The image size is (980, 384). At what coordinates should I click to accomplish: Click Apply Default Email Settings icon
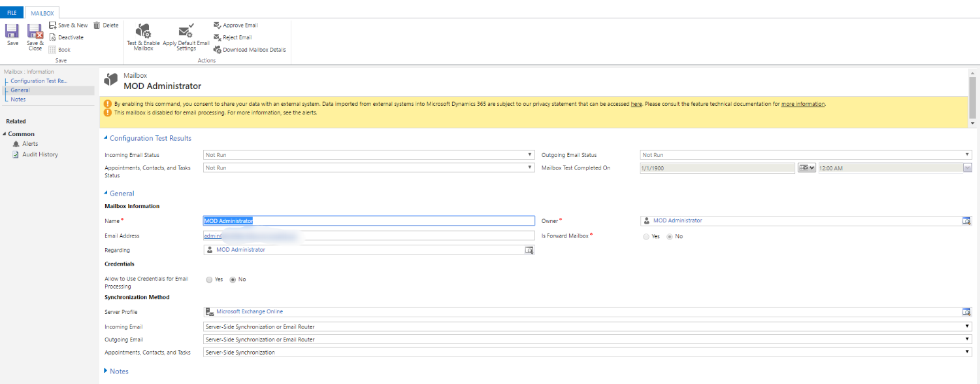[x=186, y=31]
